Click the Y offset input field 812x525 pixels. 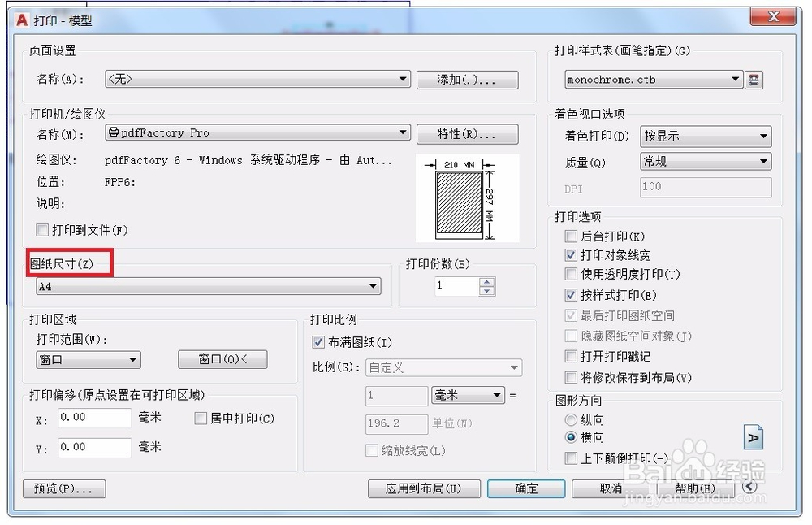coord(95,447)
